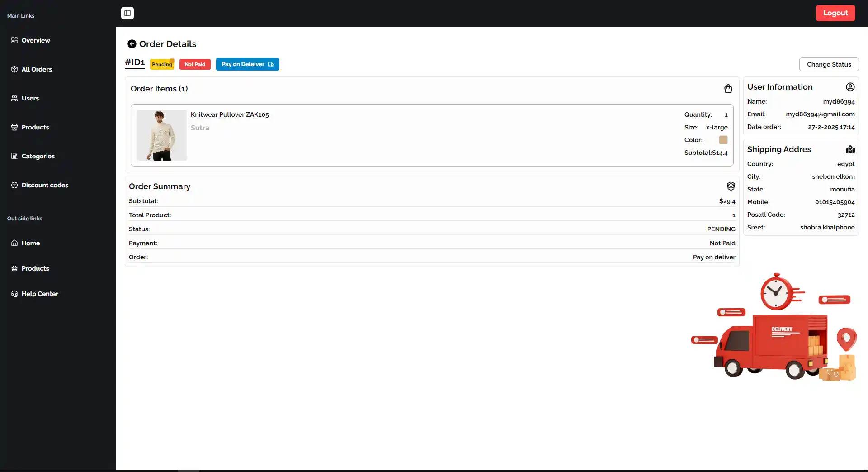Select Categories icon in the sidebar
868x472 pixels.
tap(14, 156)
